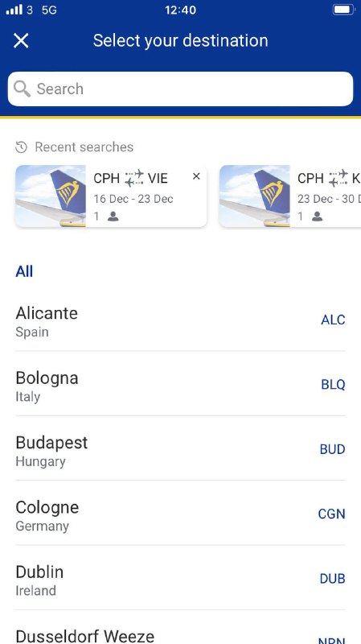Pick Cologne, Germany as destination
Screen dimensions: 361x644
[180, 514]
